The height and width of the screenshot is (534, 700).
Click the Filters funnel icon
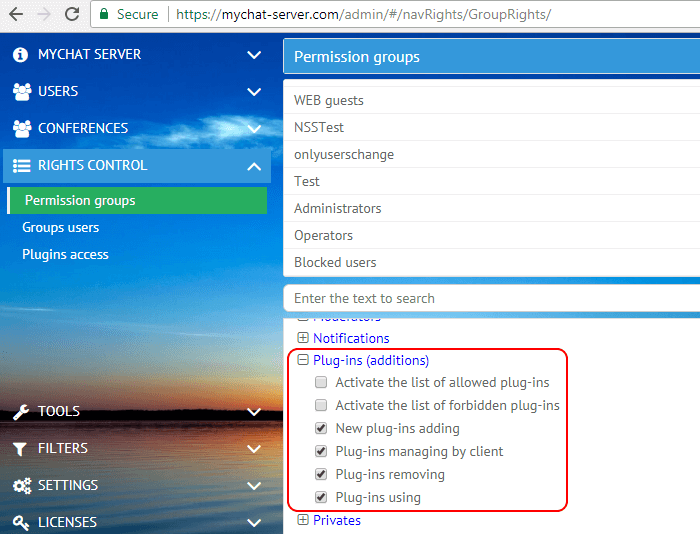21,449
